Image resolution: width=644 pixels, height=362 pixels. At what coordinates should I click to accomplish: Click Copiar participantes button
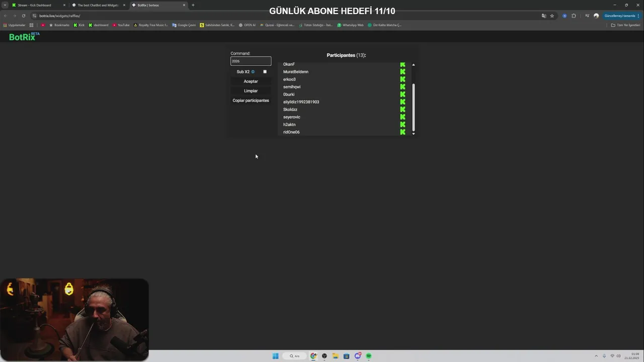pos(251,101)
